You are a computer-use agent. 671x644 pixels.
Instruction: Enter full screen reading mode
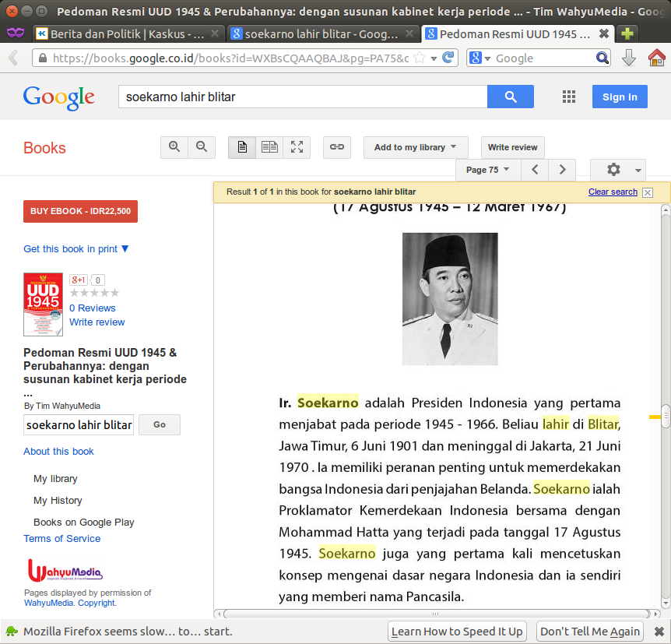click(x=297, y=147)
